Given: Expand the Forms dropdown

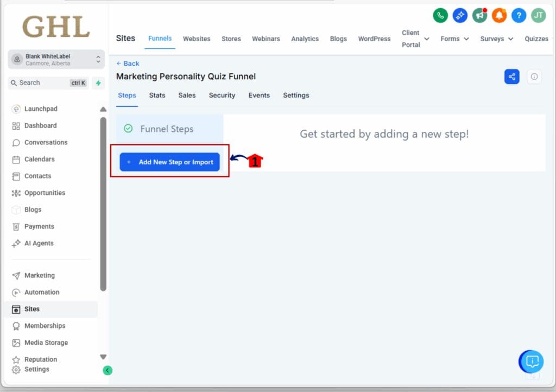Looking at the screenshot, I should (x=454, y=39).
